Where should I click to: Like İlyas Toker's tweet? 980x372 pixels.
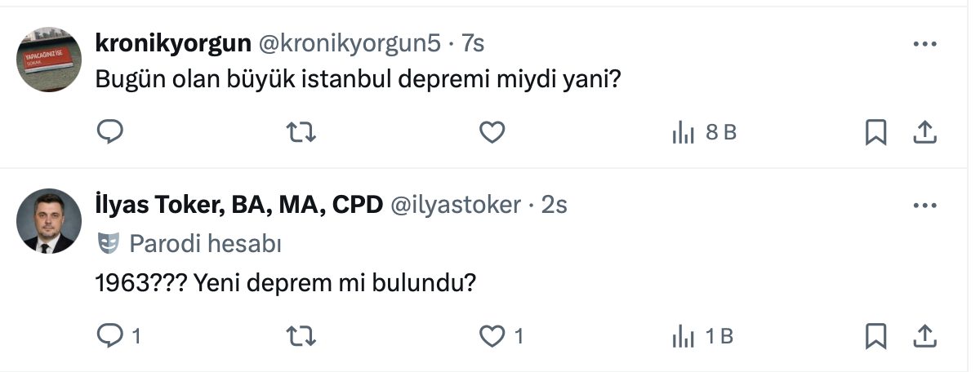point(492,334)
